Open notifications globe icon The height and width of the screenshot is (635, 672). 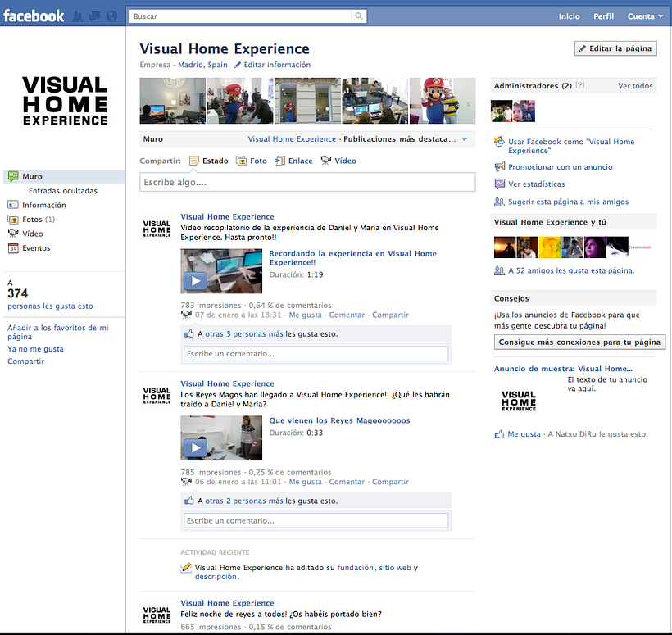point(111,16)
